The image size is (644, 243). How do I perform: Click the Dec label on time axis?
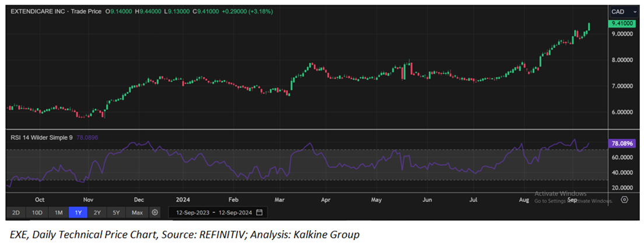(x=139, y=200)
